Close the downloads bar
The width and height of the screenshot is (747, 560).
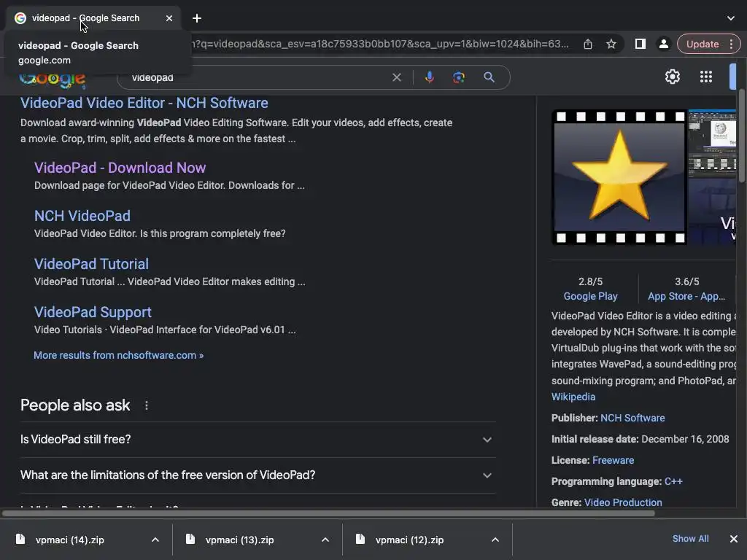pos(734,539)
